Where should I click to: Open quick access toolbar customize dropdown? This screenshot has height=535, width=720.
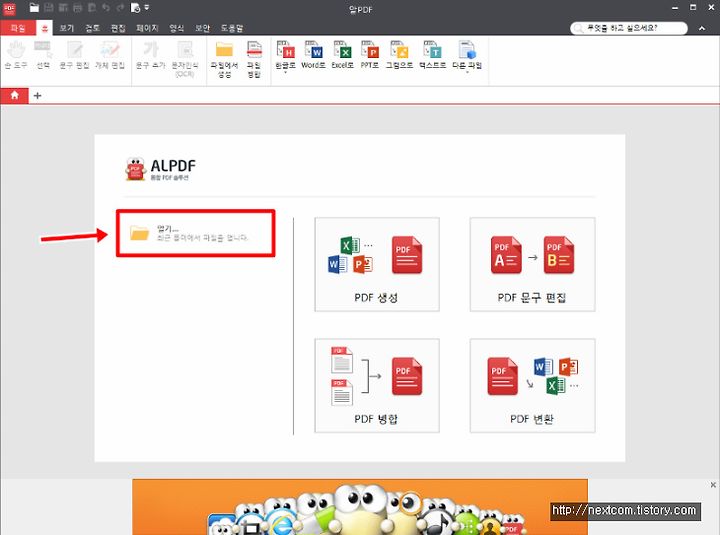click(146, 7)
